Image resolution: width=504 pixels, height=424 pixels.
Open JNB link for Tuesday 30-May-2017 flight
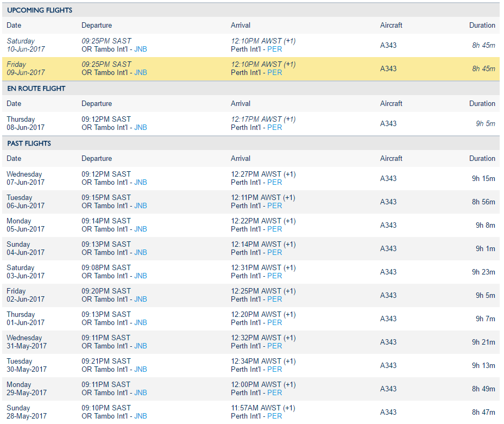click(141, 370)
